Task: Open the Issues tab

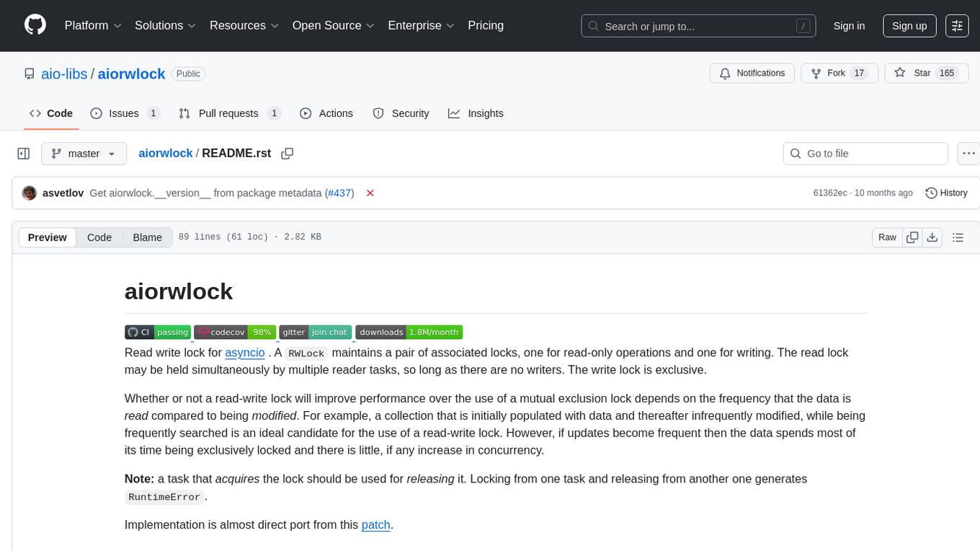Action: coord(125,113)
